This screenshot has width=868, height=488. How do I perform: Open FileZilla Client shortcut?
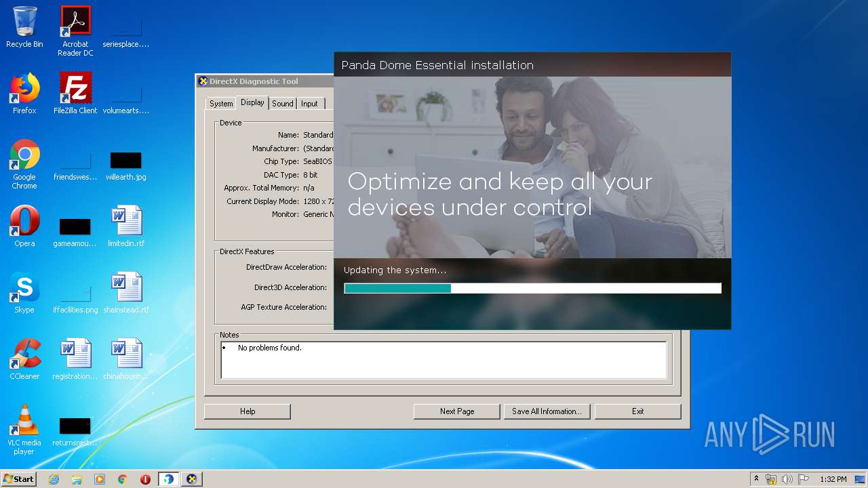click(75, 94)
